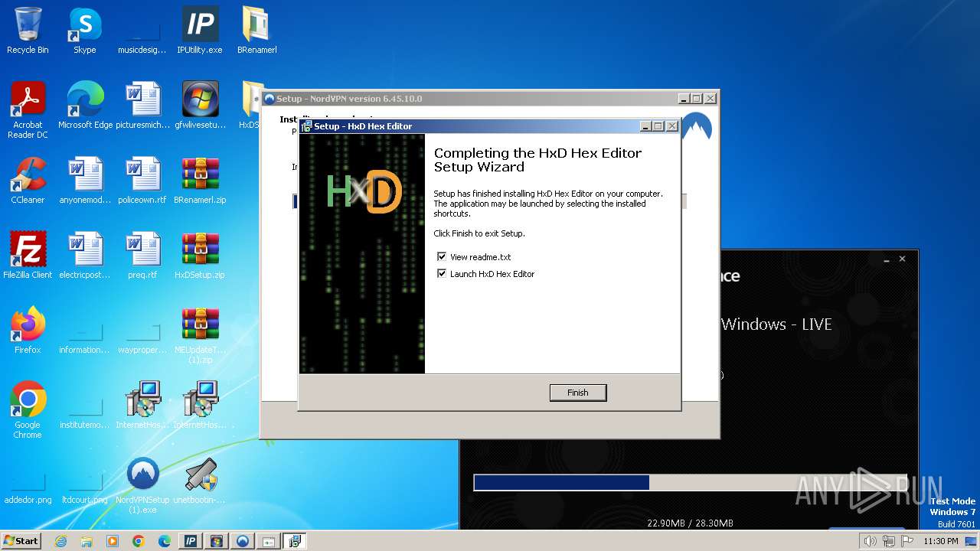This screenshot has height=551, width=980.
Task: Select the CCleaner desktop shortcut
Action: pyautogui.click(x=28, y=181)
